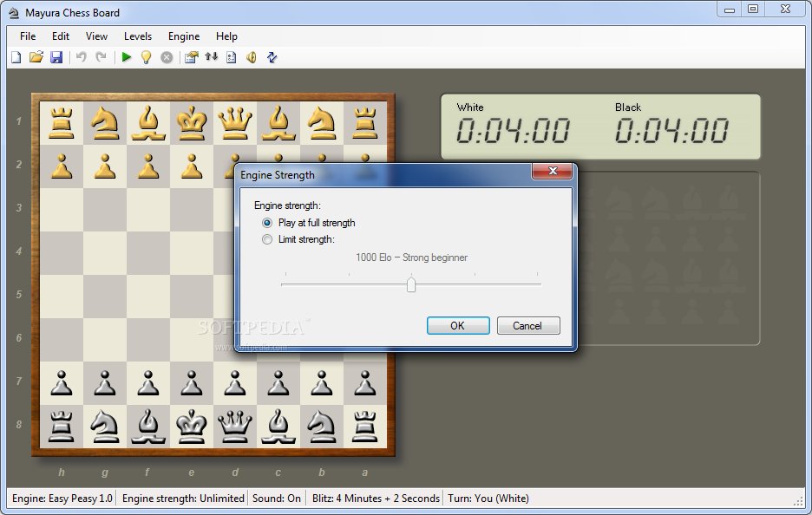Screen dimensions: 812x515
Task: Open the Engine menu
Action: [x=184, y=36]
